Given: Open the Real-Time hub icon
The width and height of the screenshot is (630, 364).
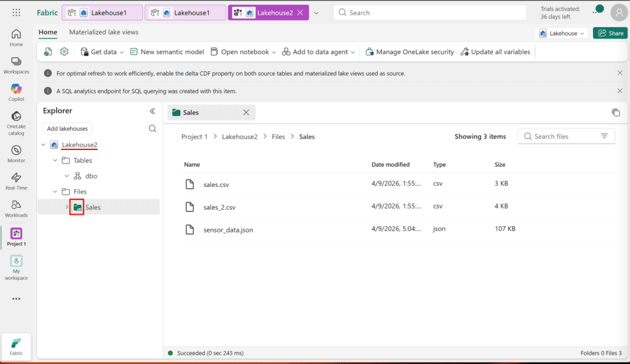Looking at the screenshot, I should [x=16, y=181].
